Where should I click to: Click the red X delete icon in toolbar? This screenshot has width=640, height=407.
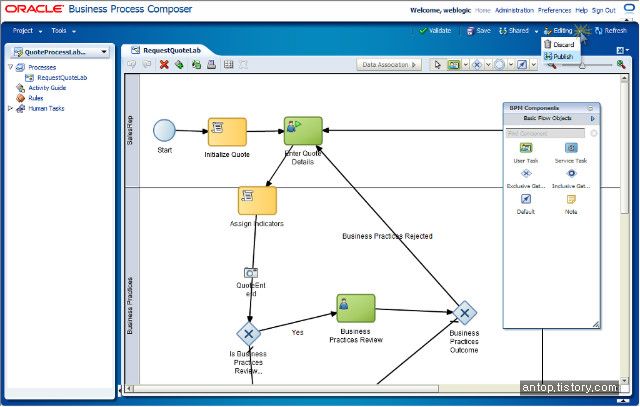pyautogui.click(x=164, y=64)
